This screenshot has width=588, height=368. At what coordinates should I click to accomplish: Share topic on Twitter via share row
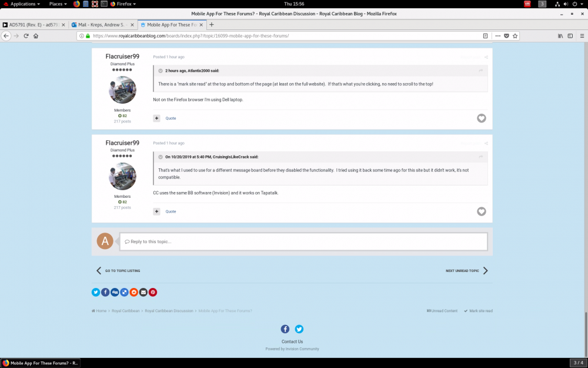pyautogui.click(x=96, y=292)
